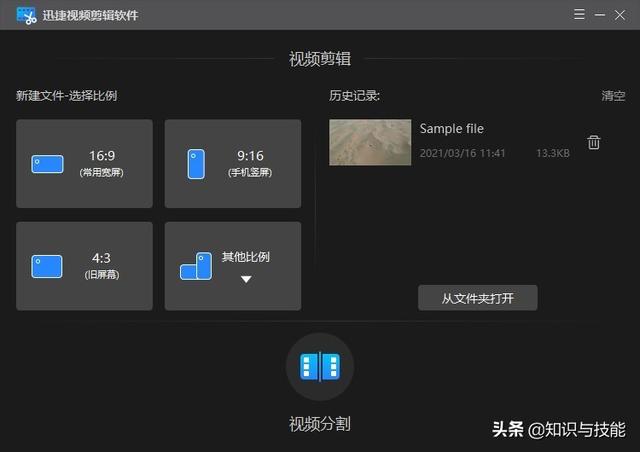
Task: Open the hamburger menu in title bar
Action: click(579, 15)
